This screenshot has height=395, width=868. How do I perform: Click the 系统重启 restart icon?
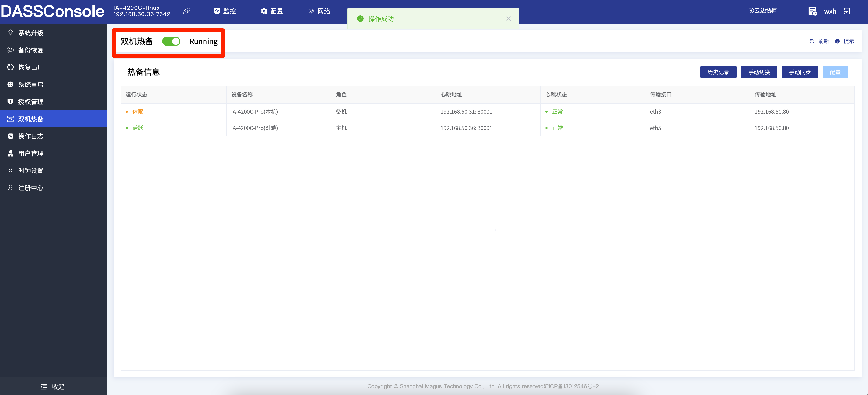point(10,84)
